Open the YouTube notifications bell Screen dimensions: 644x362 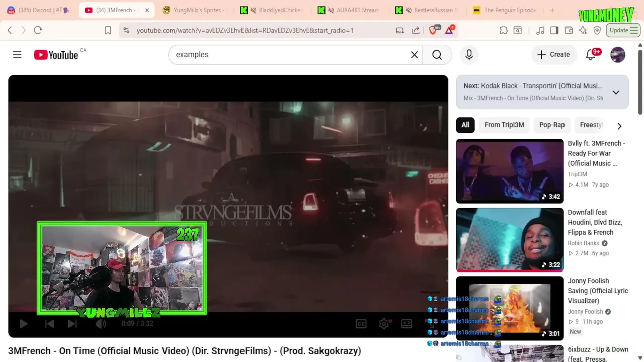[591, 55]
